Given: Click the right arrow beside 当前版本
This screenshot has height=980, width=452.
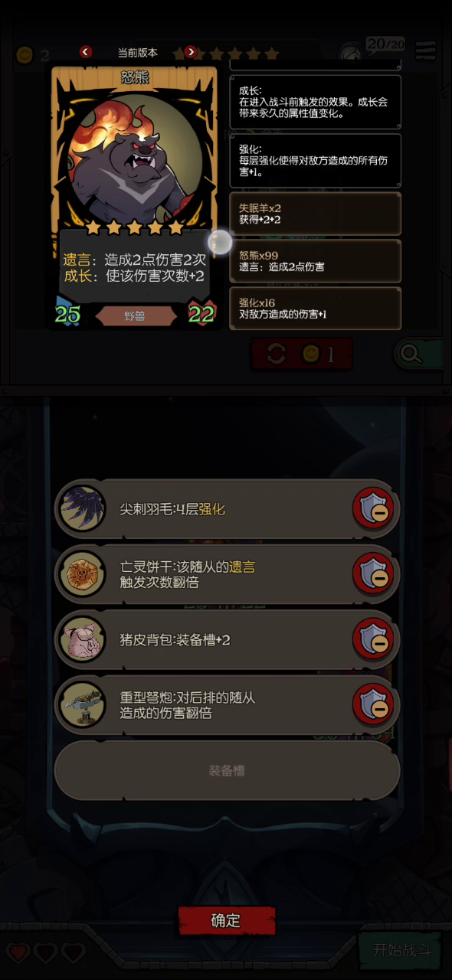Looking at the screenshot, I should [x=191, y=52].
